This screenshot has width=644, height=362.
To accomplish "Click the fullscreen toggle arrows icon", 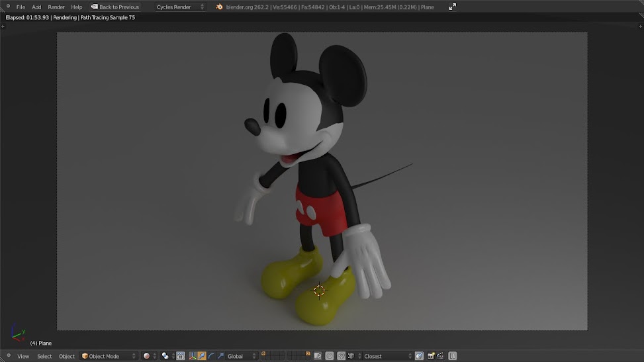I will point(453,7).
